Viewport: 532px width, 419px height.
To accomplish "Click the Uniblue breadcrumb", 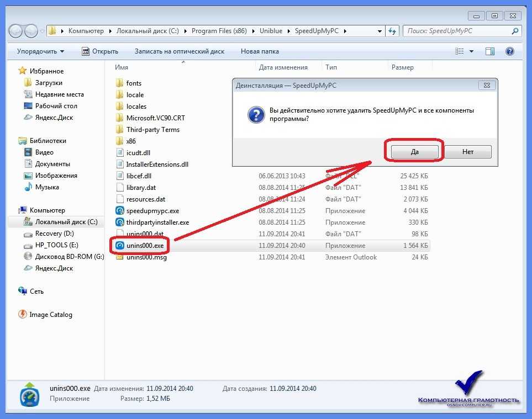I will 271,31.
